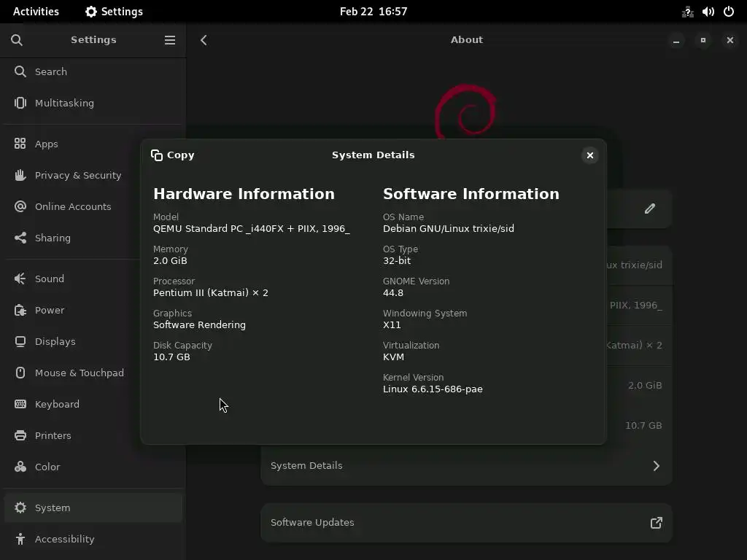The image size is (747, 560).
Task: Click the Kernel Version value Linux 6.6.15-686-pae
Action: point(433,389)
